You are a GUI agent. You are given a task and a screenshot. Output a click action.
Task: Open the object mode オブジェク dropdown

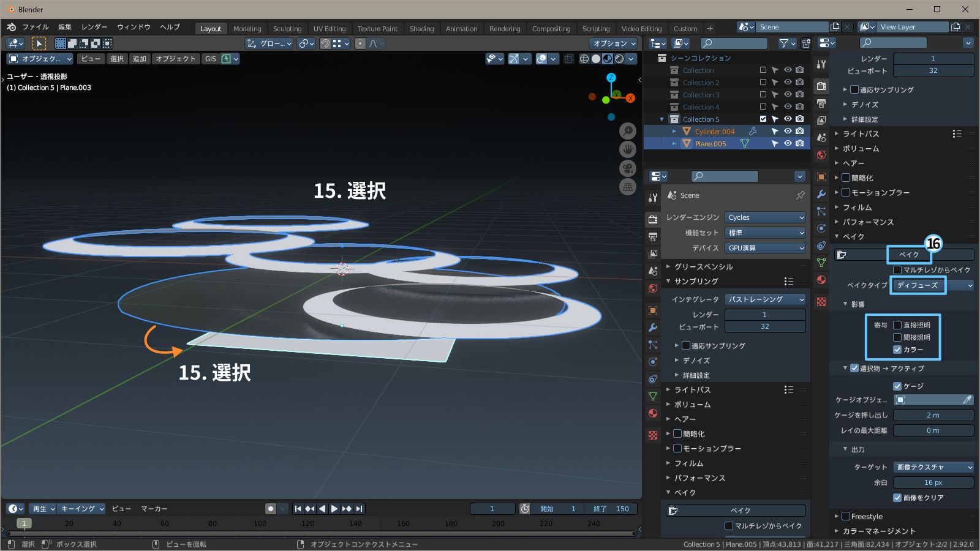click(x=40, y=59)
